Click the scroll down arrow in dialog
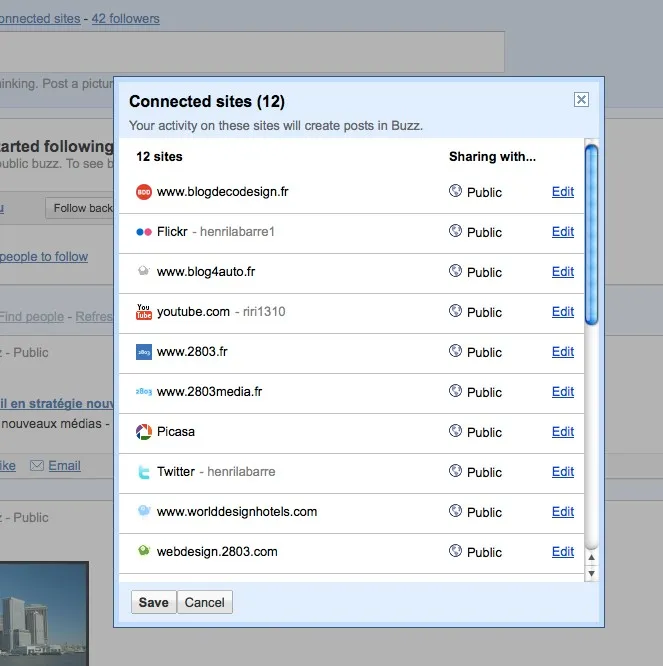This screenshot has width=663, height=666. click(x=591, y=573)
